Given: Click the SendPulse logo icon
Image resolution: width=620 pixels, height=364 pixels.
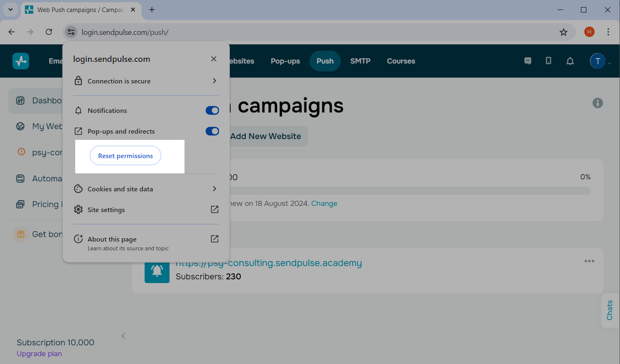Looking at the screenshot, I should [21, 61].
